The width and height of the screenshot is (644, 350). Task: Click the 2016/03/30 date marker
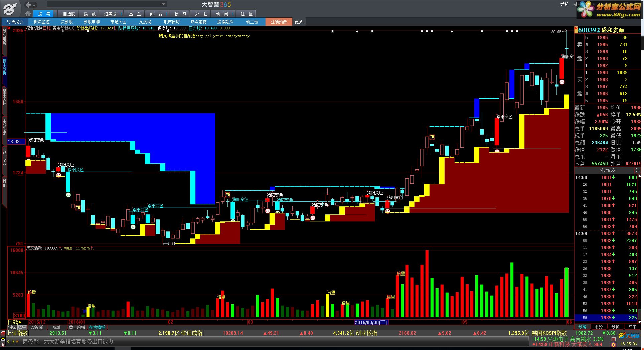[x=371, y=322]
